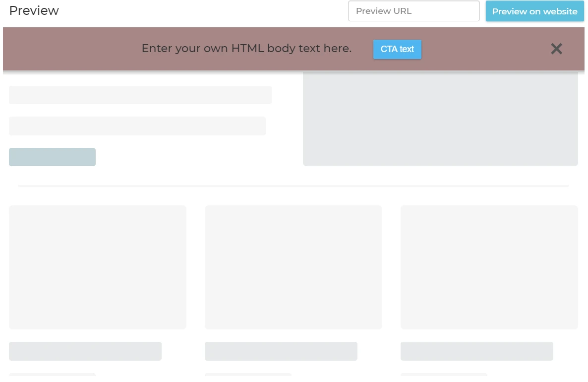Select the left card placeholder

point(98,267)
